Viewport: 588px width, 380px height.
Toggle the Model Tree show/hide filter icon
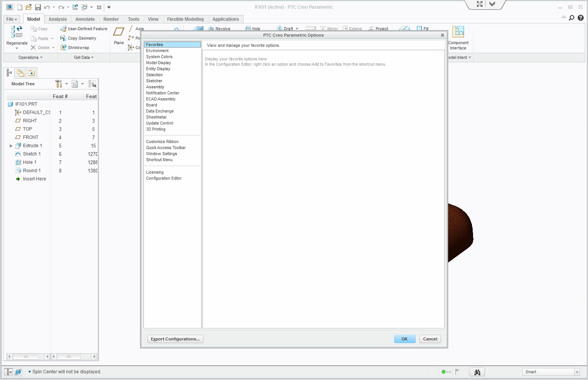point(92,84)
